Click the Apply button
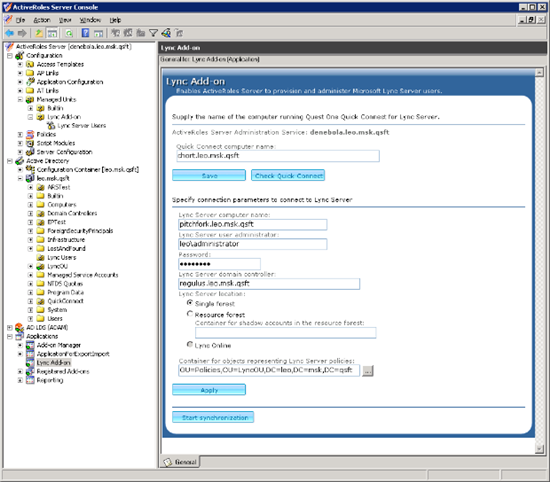The height and width of the screenshot is (482, 550). coord(209,390)
